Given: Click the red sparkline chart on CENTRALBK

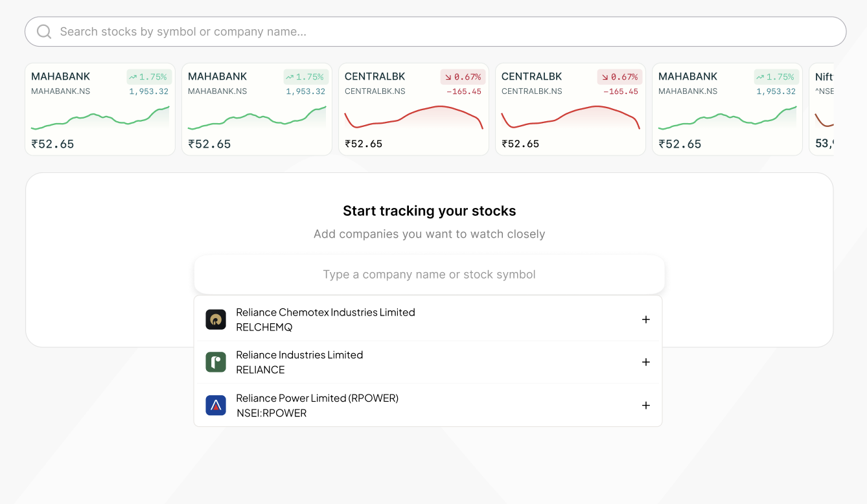Looking at the screenshot, I should coord(413,119).
